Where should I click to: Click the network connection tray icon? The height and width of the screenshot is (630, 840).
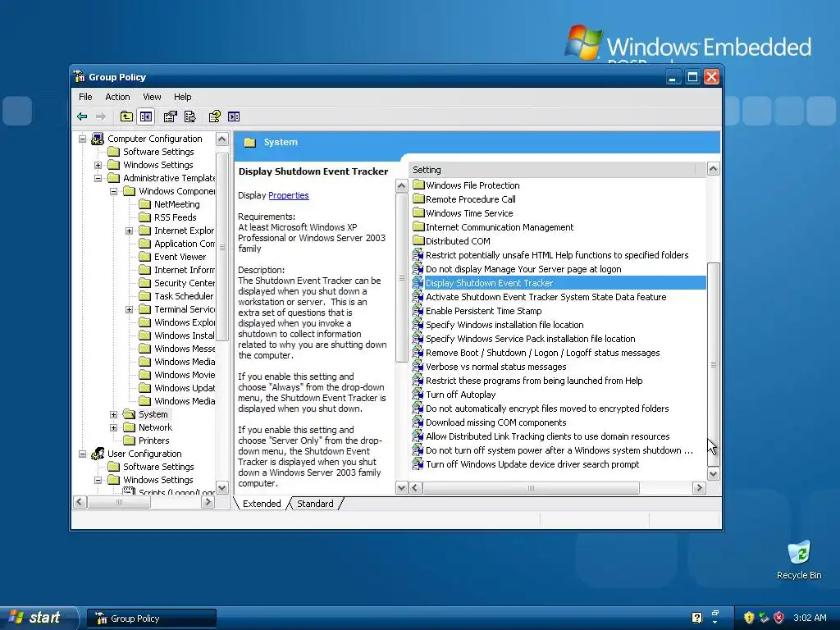(x=764, y=618)
